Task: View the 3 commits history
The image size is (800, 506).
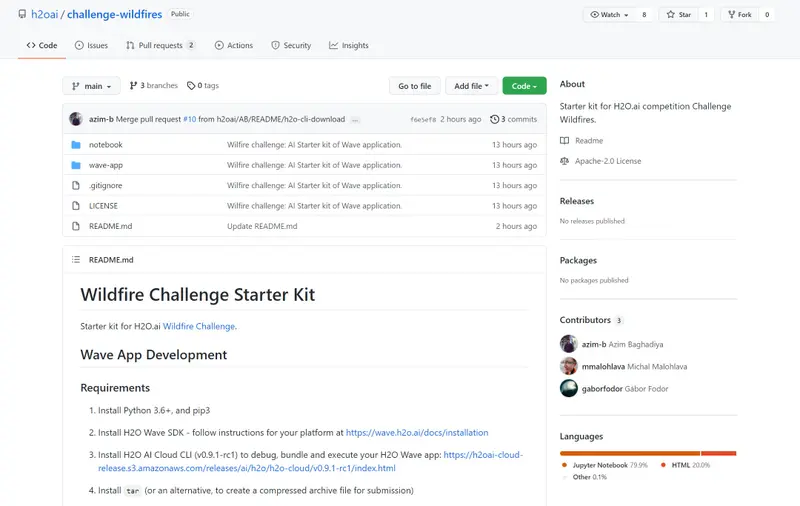Action: pyautogui.click(x=513, y=119)
